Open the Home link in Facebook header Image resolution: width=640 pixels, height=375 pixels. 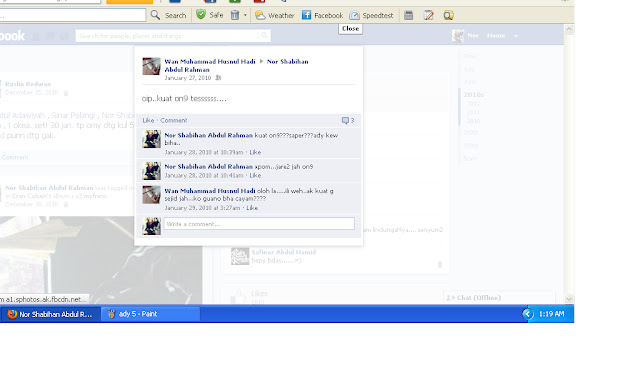496,36
